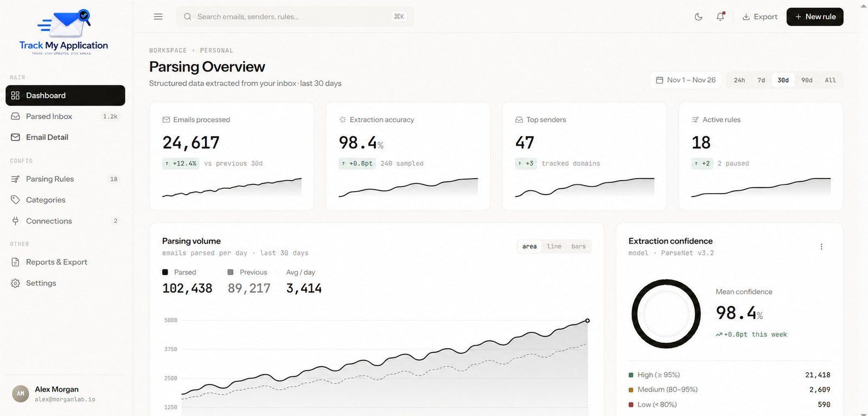Click the +12.4% change badge

tap(181, 163)
